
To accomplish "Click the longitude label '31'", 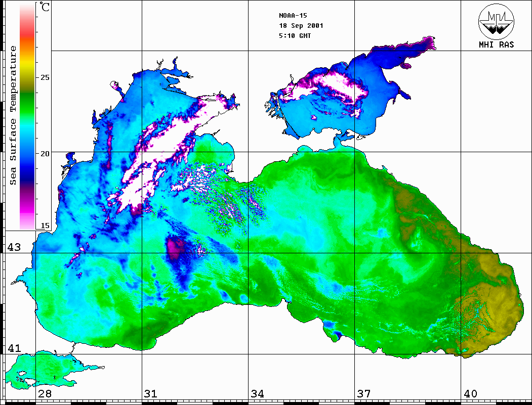I will [151, 393].
